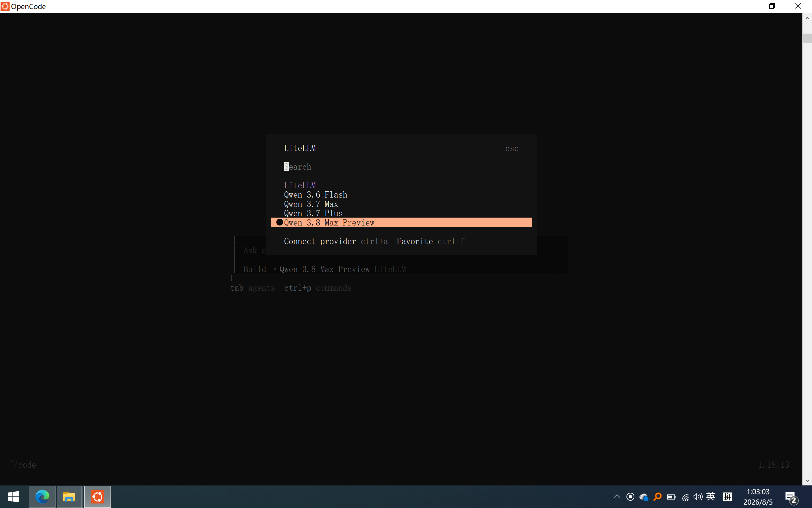Click the vertical scrollbar thumb
Screen dimensions: 812x508
click(x=807, y=38)
